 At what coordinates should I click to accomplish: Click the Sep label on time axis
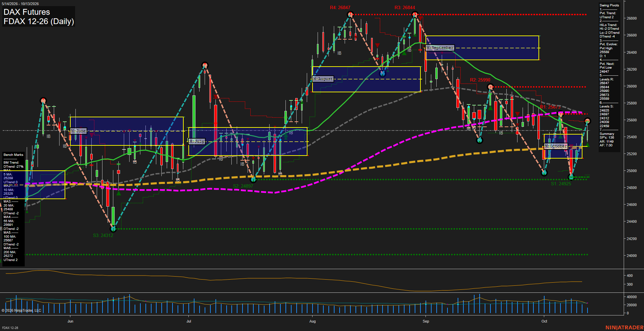(426, 321)
